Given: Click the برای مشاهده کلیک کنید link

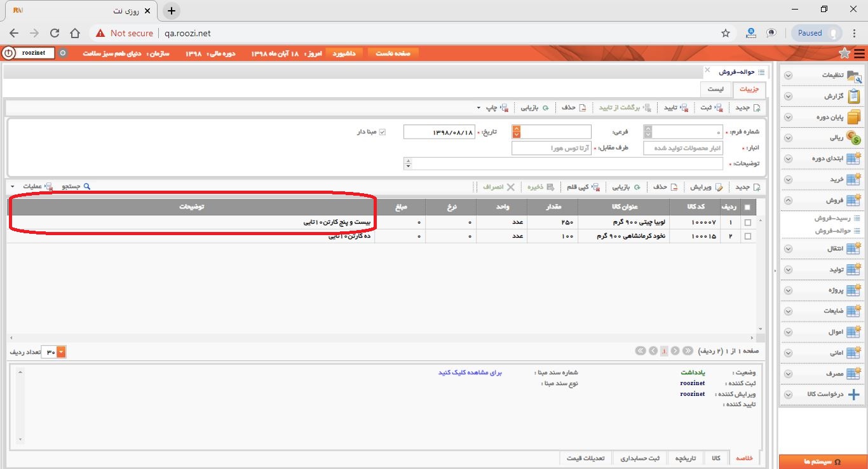Looking at the screenshot, I should point(470,373).
